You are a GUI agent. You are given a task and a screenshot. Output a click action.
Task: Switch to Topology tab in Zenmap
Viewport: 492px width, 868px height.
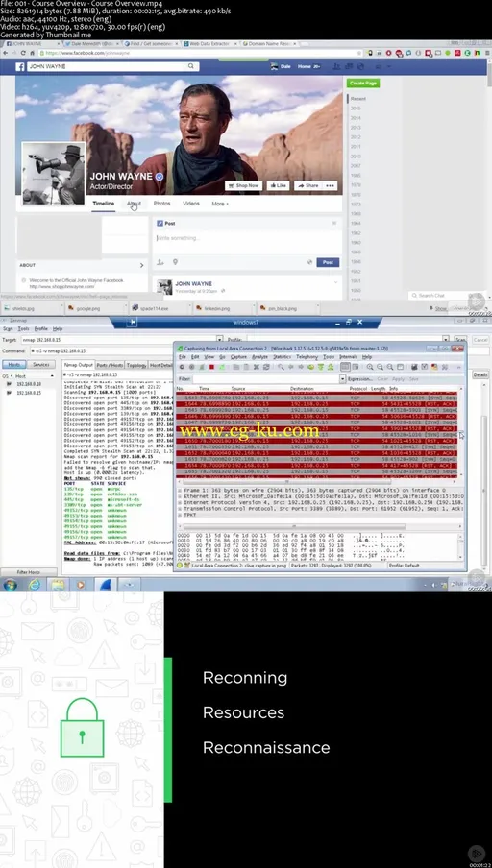[x=136, y=365]
